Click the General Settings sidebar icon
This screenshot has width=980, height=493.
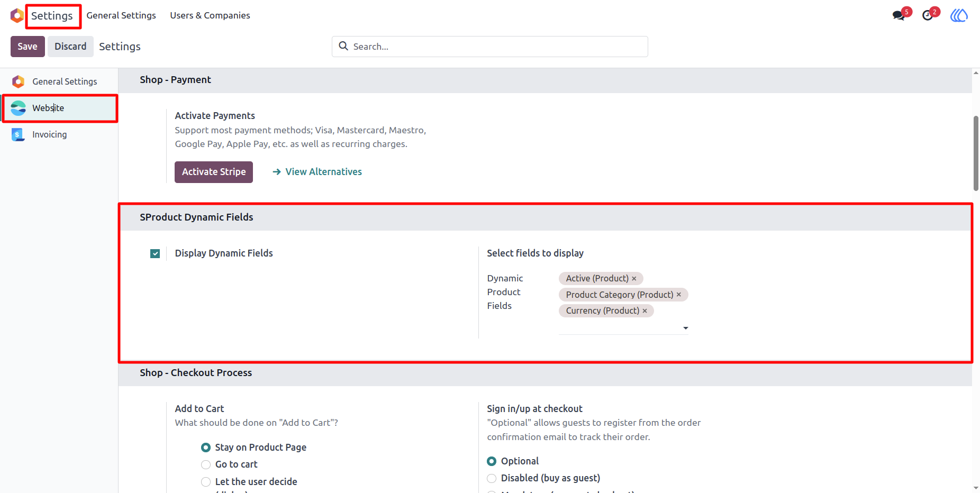click(19, 81)
